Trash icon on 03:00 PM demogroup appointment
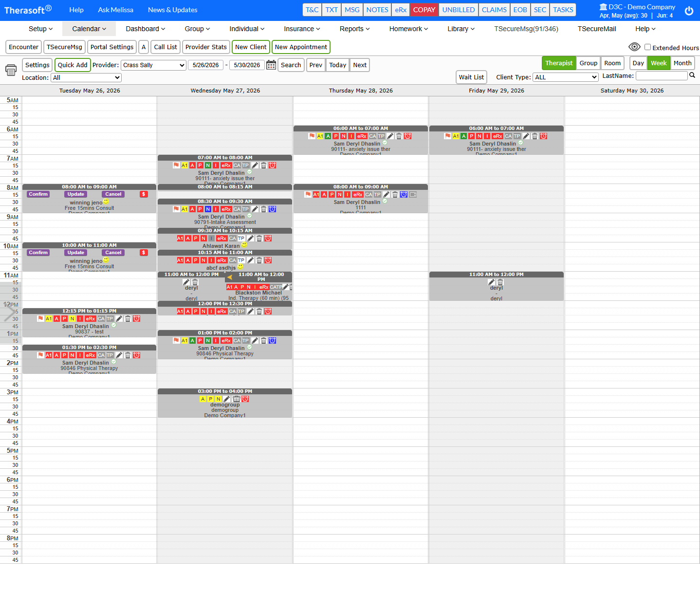 click(236, 399)
